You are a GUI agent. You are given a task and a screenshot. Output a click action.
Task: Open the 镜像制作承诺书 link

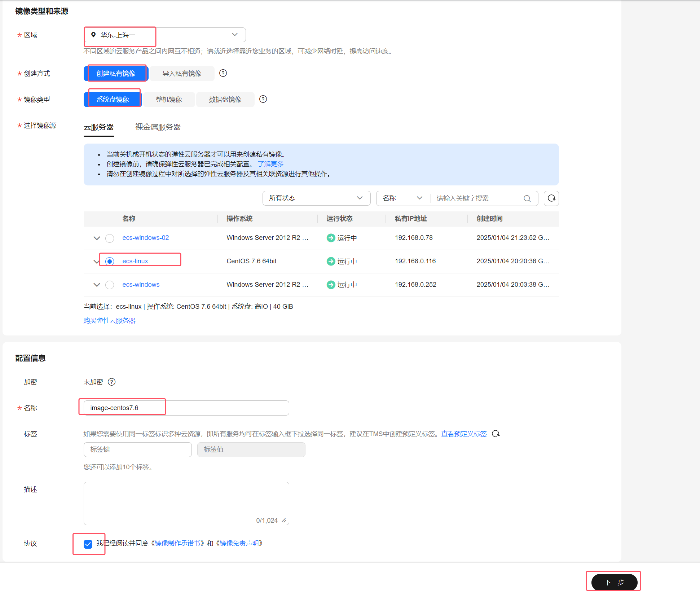coord(177,543)
